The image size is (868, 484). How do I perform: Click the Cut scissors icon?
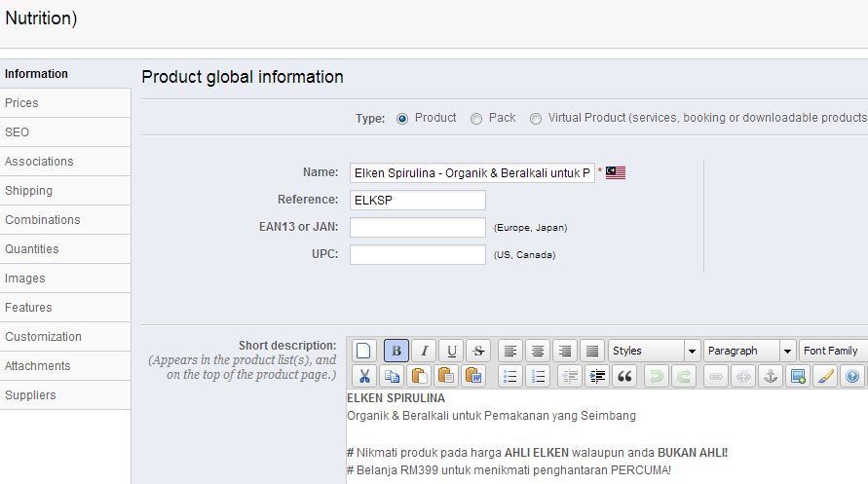[x=364, y=377]
